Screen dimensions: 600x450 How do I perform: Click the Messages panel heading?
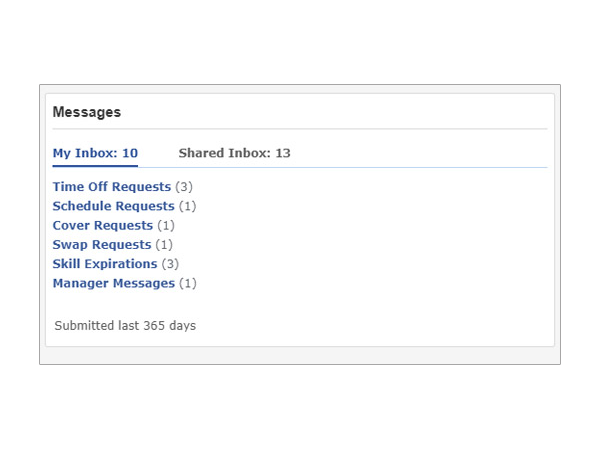tap(87, 112)
